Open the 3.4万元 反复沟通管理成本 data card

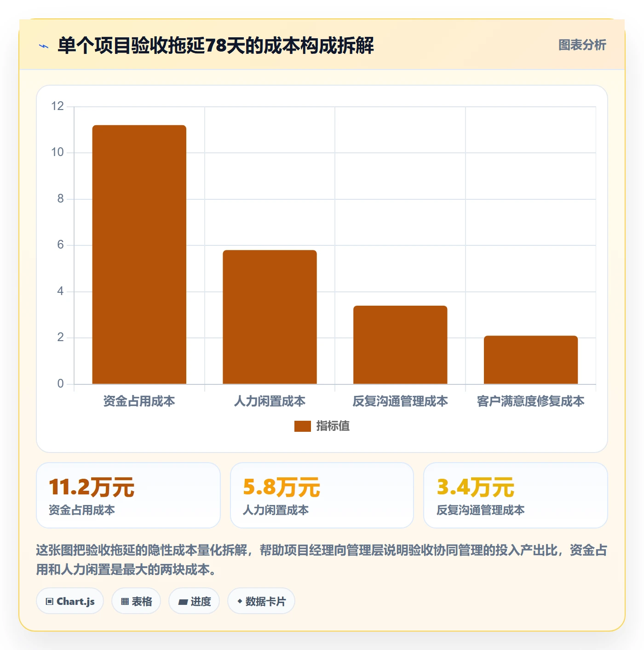click(x=516, y=495)
